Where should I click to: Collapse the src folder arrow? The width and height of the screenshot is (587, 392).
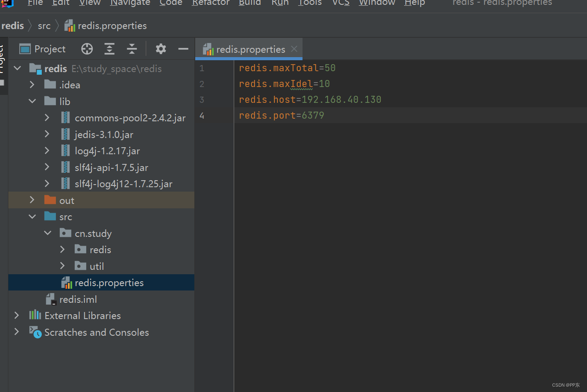[32, 217]
